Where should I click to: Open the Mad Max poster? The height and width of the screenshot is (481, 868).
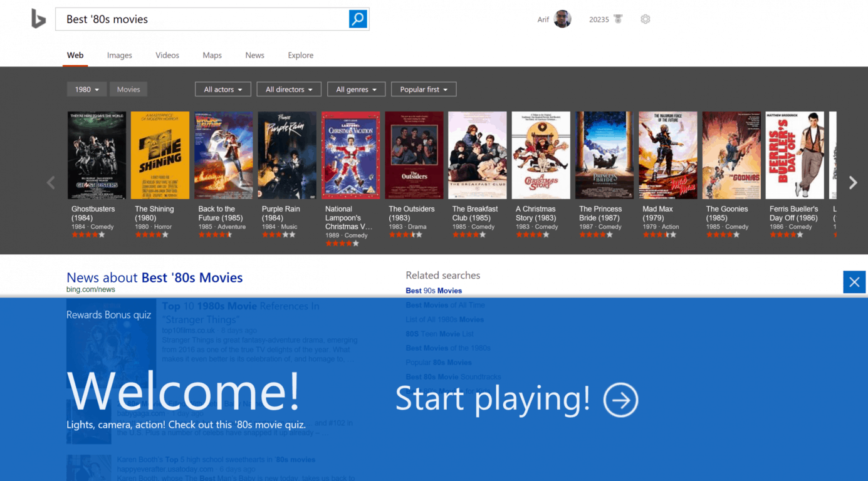(667, 155)
